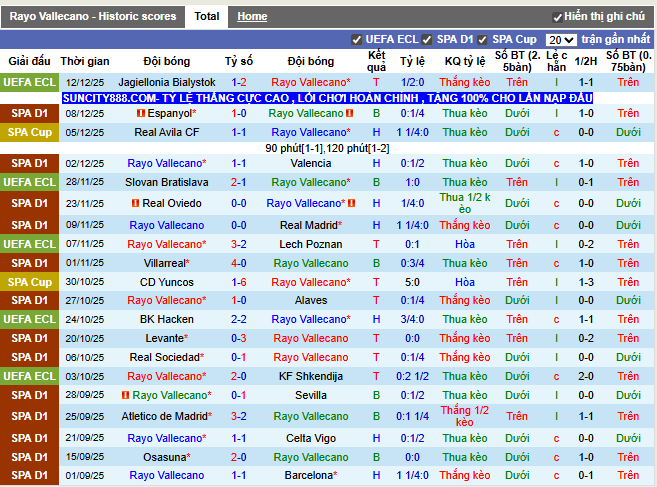Click the 2-0 half-time score for KF Shkendija match
This screenshot has height=487, width=657.
click(x=585, y=376)
